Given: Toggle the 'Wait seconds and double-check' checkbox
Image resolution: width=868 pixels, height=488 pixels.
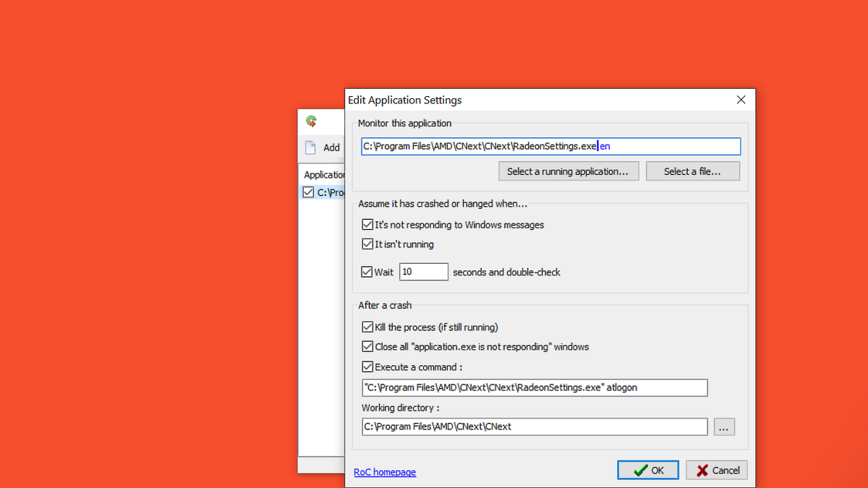Looking at the screenshot, I should [367, 272].
